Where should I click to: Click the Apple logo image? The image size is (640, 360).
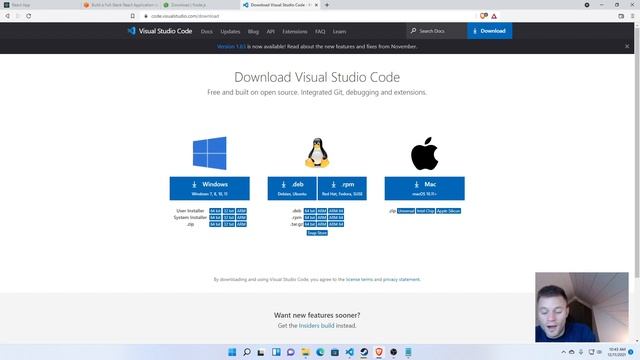424,153
